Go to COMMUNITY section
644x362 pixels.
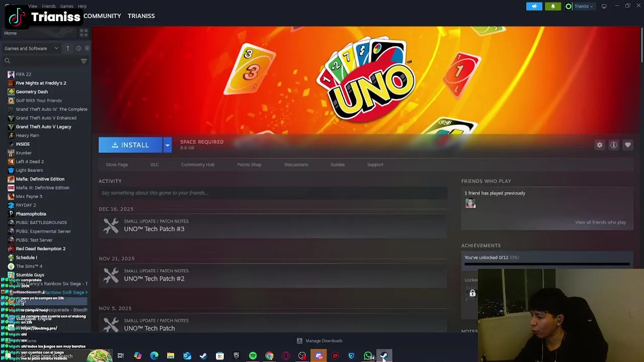click(x=102, y=16)
